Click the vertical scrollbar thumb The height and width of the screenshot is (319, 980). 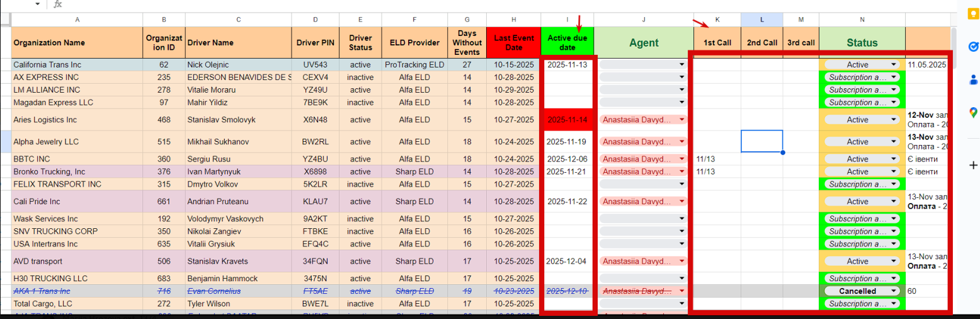[x=954, y=47]
